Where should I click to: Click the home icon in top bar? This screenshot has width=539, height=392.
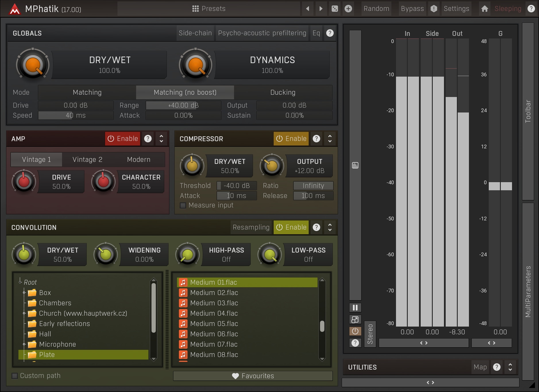[x=484, y=9]
